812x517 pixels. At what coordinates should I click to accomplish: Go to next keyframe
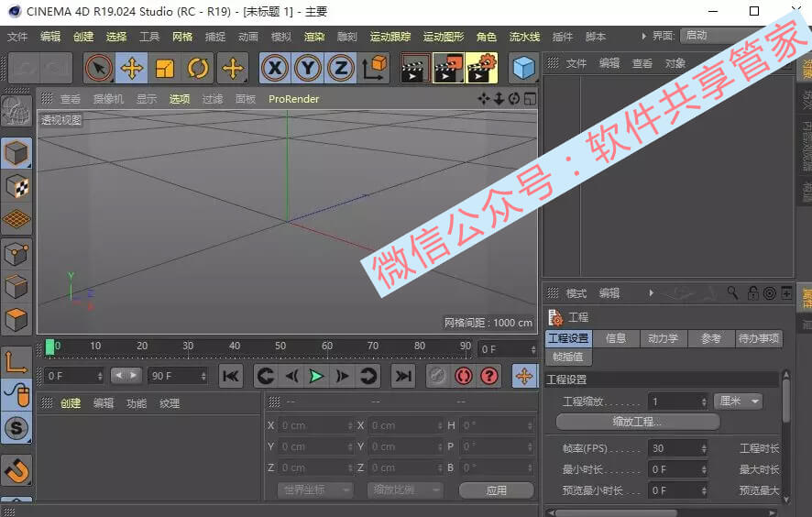click(x=368, y=376)
